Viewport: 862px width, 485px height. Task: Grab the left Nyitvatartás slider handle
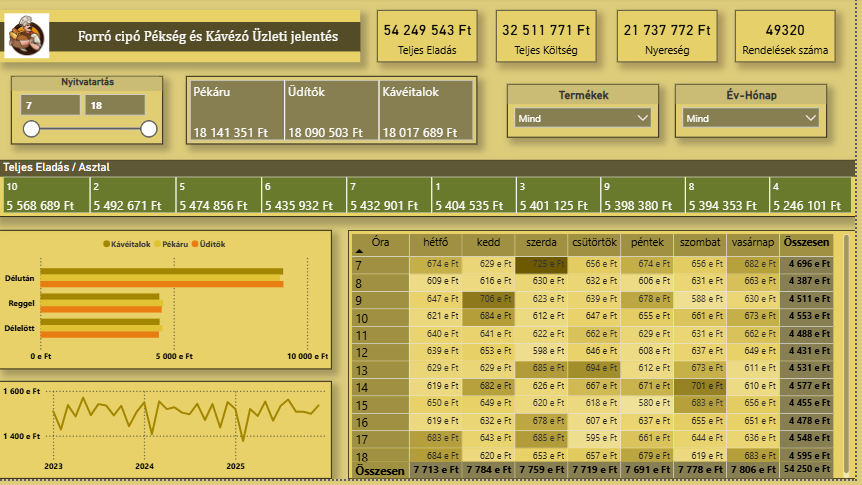coord(31,129)
